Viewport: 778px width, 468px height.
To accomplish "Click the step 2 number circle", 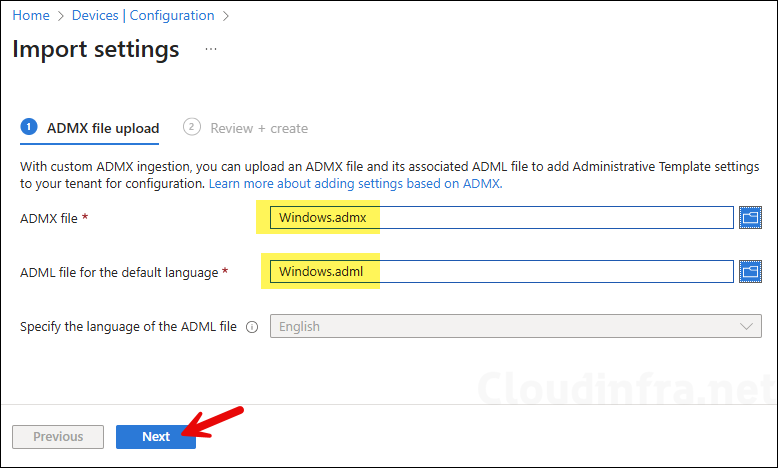I will (x=191, y=127).
